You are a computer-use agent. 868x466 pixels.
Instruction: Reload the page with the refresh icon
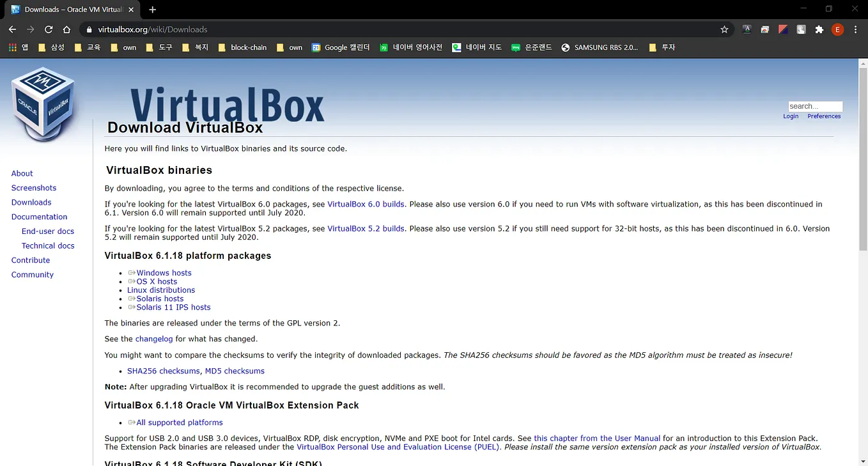pyautogui.click(x=49, y=29)
